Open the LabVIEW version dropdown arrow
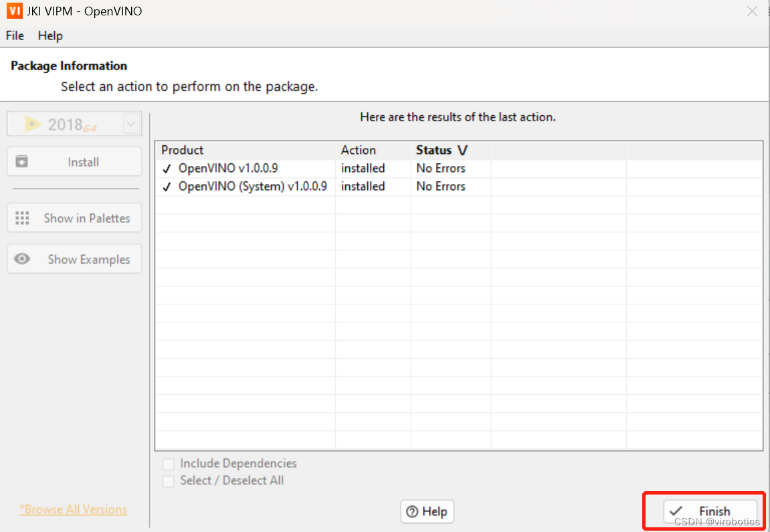 point(131,124)
